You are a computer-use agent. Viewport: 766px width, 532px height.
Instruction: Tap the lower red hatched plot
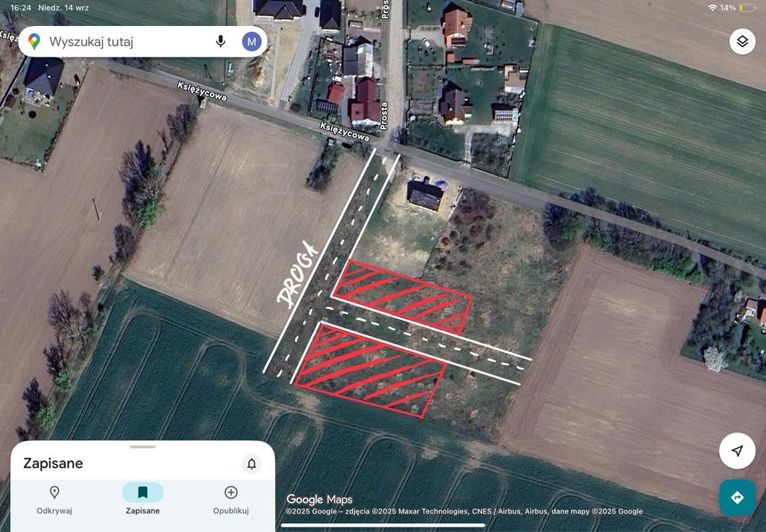click(369, 370)
